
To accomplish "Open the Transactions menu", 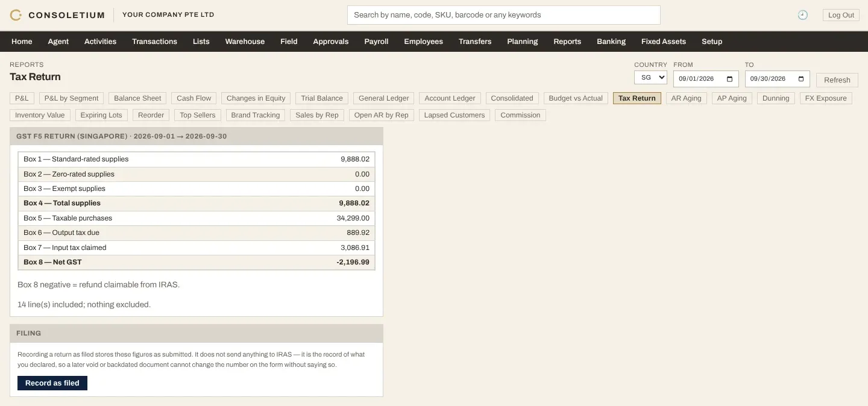I will (154, 42).
